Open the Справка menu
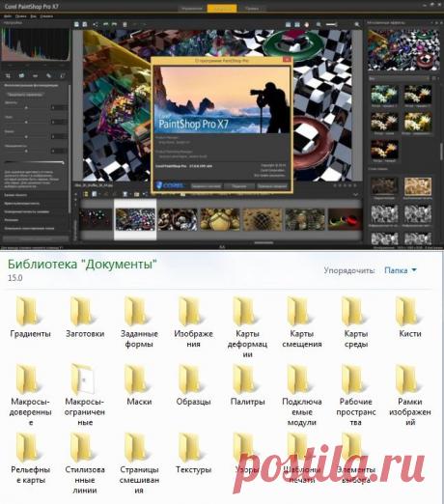Screen dimensions: 444x504 [x=46, y=15]
